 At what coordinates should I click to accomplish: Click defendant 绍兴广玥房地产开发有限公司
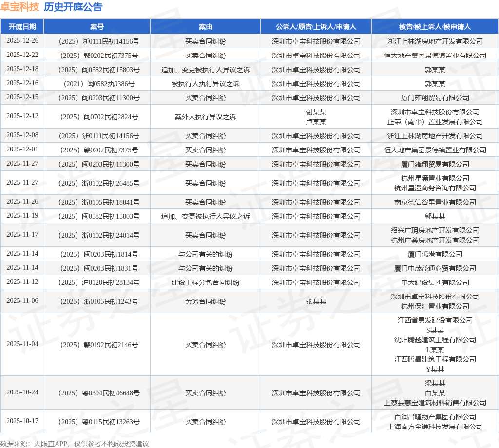[x=435, y=230]
